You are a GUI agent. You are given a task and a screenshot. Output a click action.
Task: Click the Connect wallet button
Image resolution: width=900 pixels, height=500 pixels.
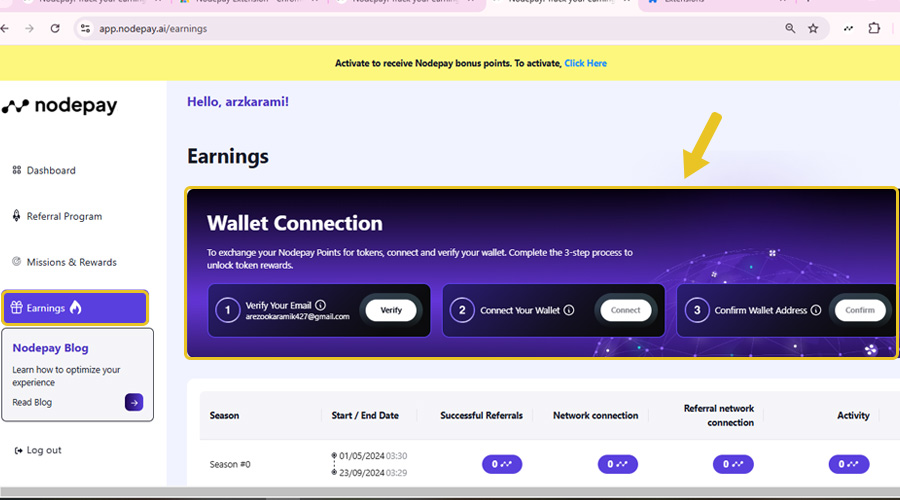click(626, 310)
